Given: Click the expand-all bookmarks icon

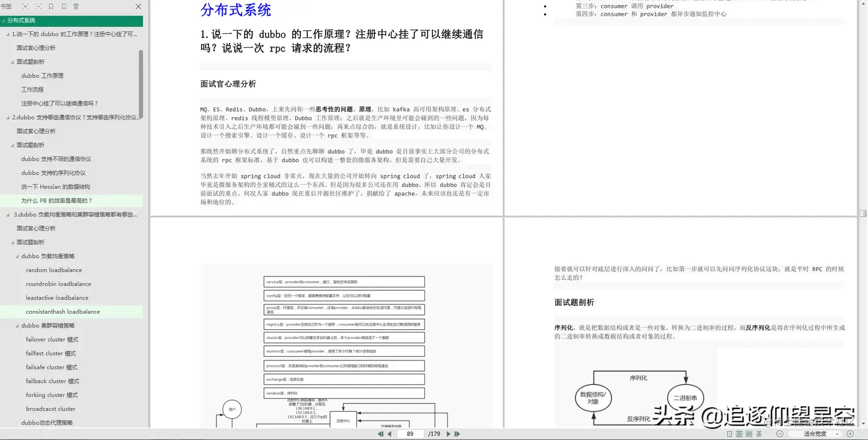Looking at the screenshot, I should (25, 6).
